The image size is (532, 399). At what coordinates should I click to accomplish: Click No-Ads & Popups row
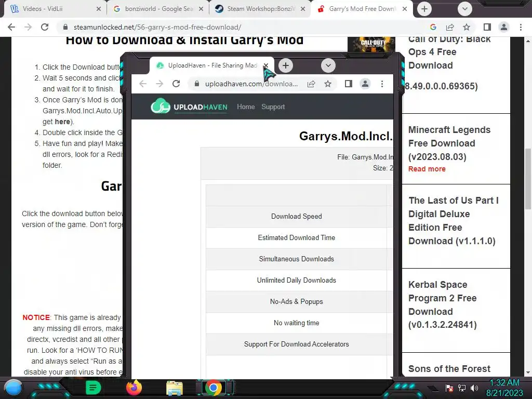click(300, 302)
